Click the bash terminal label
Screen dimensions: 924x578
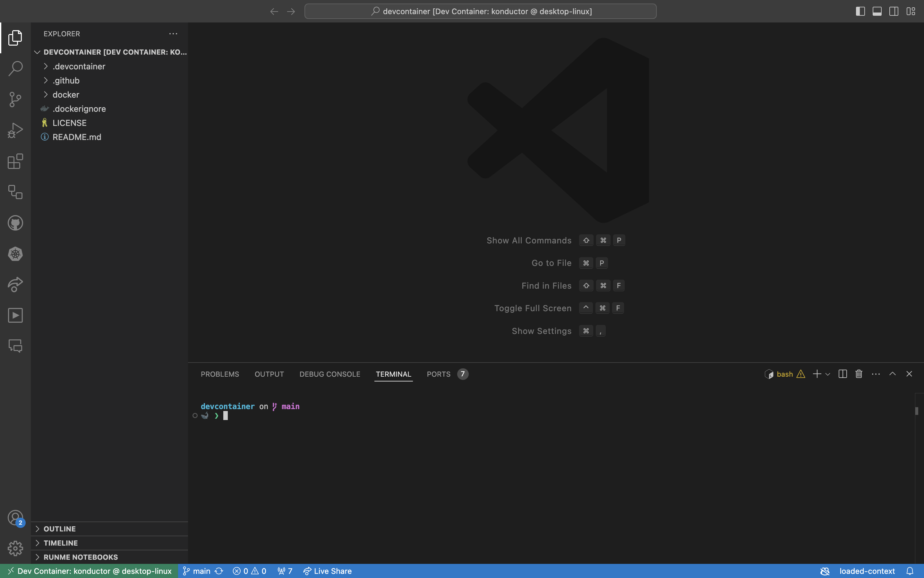tap(785, 374)
